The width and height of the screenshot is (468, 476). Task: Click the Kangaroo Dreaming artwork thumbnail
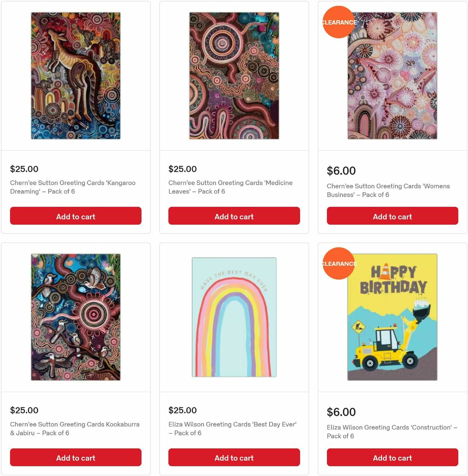76,76
